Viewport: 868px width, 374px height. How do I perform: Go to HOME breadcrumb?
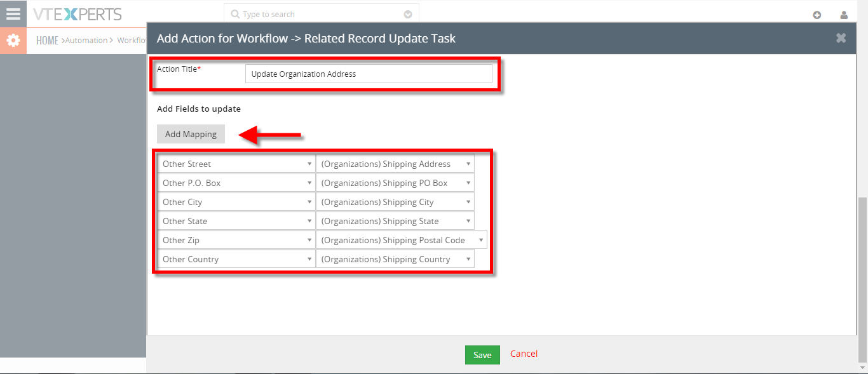click(48, 41)
